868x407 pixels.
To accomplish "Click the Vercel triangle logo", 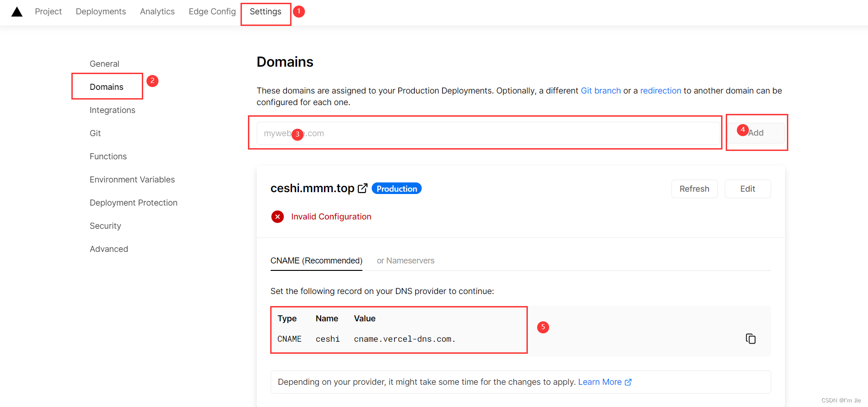I will point(17,12).
